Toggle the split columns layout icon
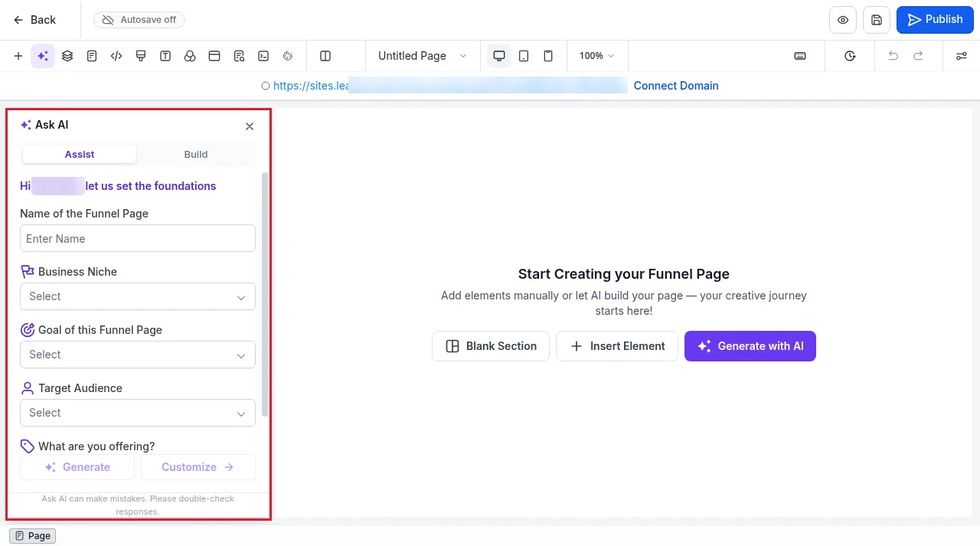The width and height of the screenshot is (980, 546). coord(325,56)
